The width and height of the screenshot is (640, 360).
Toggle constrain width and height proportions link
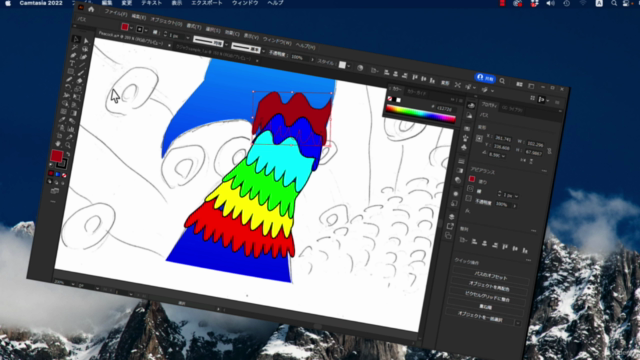(x=549, y=151)
